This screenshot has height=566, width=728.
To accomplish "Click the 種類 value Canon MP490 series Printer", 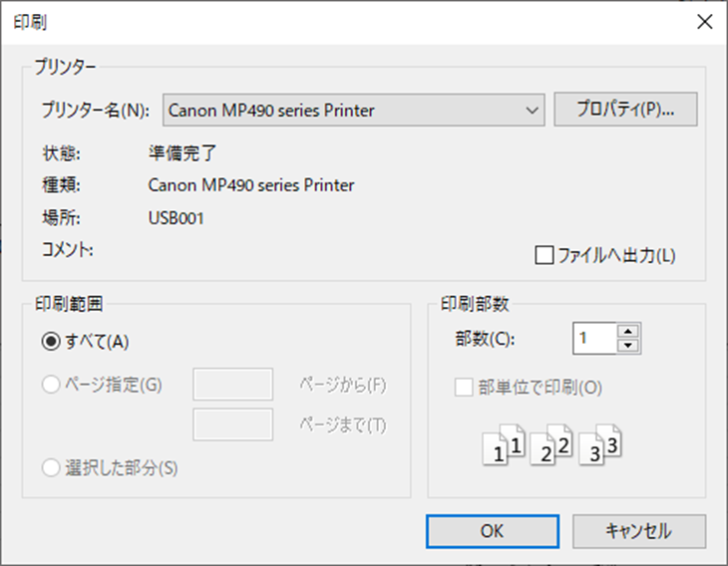I will (x=250, y=185).
